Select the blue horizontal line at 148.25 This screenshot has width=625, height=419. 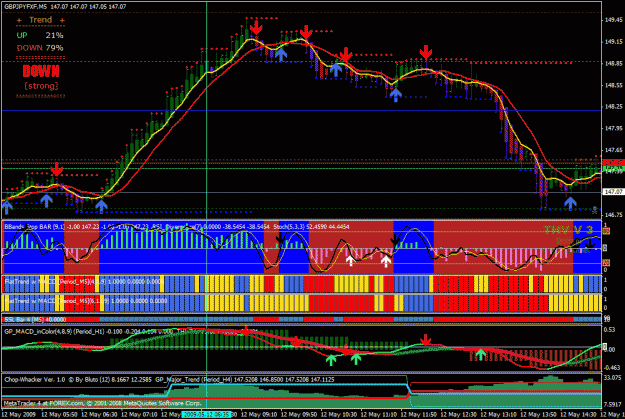[301, 110]
